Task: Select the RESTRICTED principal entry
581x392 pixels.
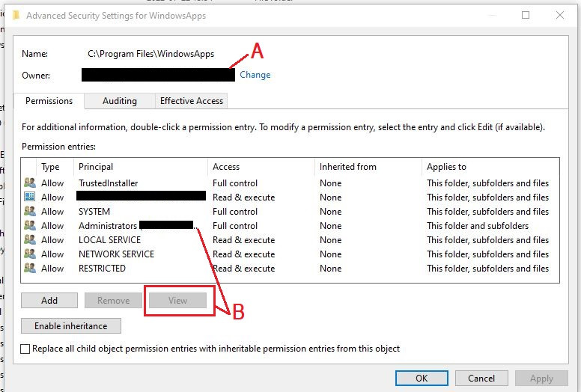Action: point(102,269)
